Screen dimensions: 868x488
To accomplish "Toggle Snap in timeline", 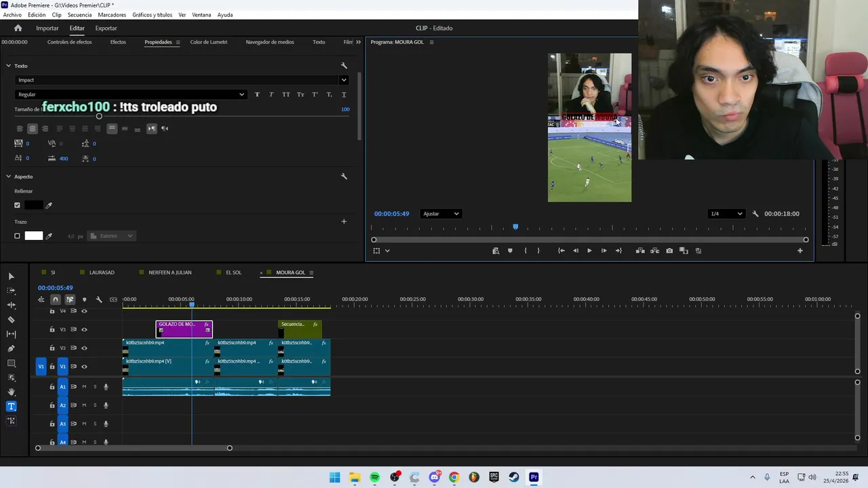I will [56, 300].
